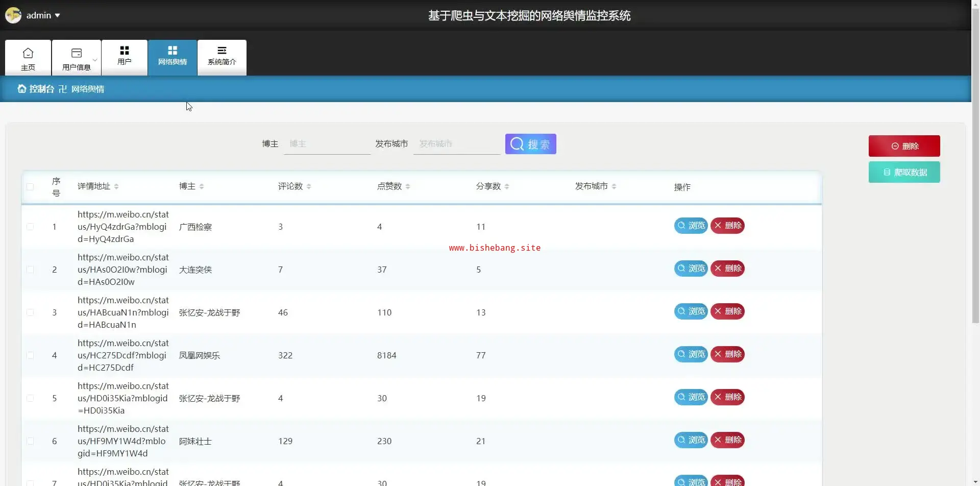
Task: Click the card icon for 用户信息
Action: click(77, 53)
